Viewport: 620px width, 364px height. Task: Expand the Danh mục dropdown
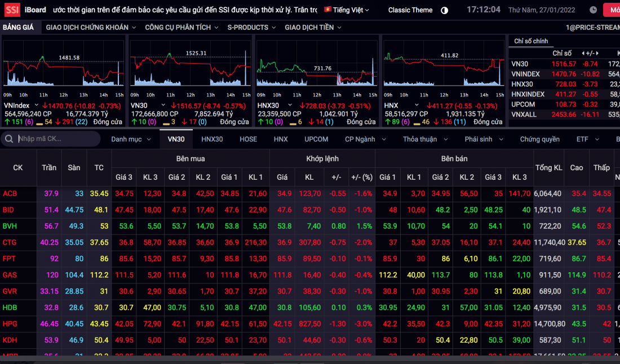131,139
